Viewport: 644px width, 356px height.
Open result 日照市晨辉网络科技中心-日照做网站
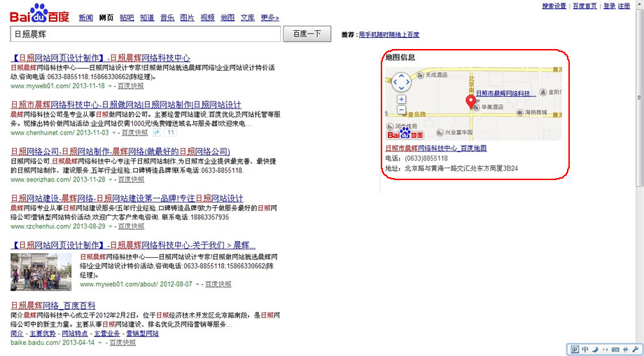click(x=126, y=104)
